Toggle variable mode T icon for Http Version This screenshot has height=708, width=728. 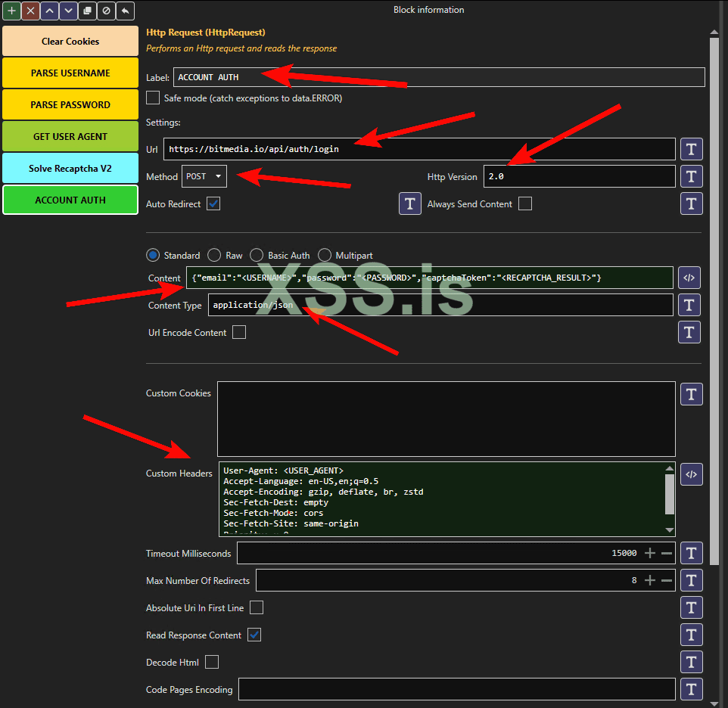692,177
